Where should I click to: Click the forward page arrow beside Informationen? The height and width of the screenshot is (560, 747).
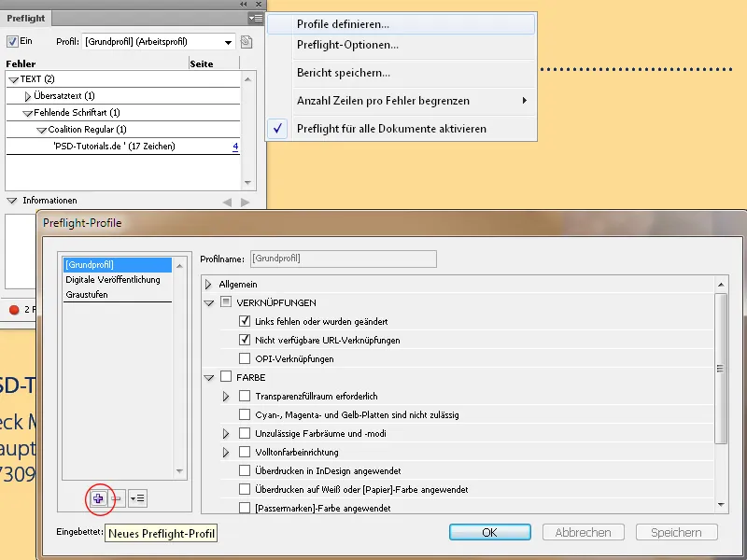tap(243, 201)
